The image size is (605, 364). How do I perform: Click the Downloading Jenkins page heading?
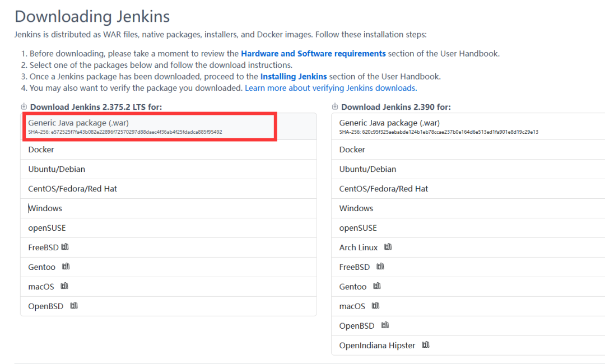coord(92,17)
